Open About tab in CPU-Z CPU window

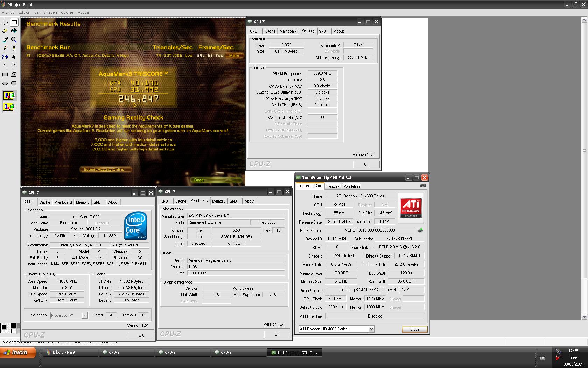click(x=113, y=202)
